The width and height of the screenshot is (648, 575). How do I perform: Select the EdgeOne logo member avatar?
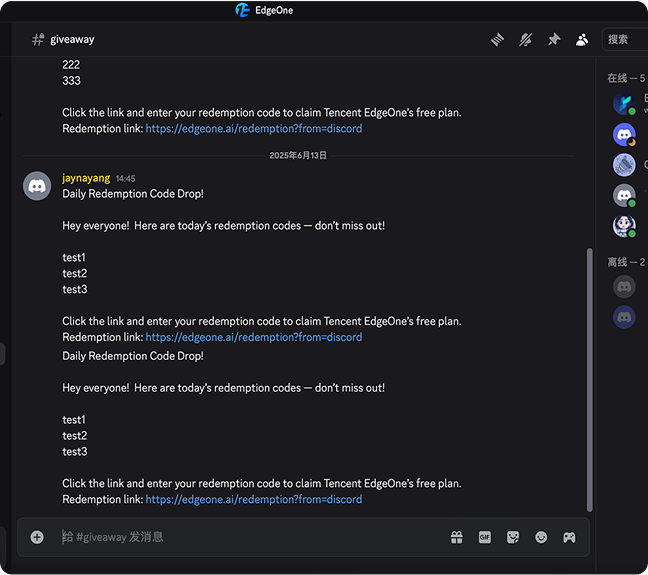pos(624,103)
